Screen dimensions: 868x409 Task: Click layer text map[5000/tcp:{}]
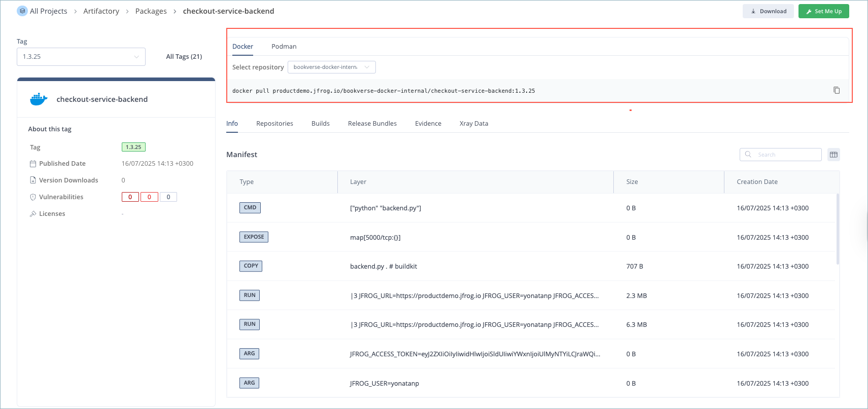pos(375,238)
